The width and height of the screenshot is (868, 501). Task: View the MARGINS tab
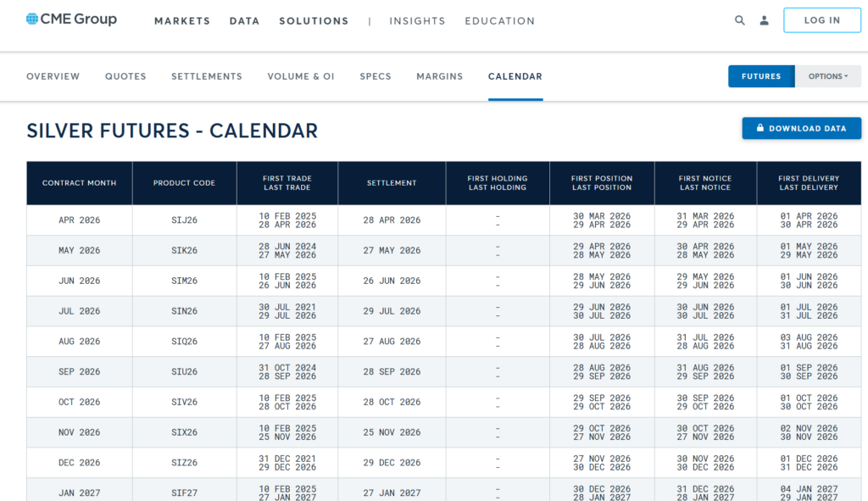pyautogui.click(x=439, y=76)
